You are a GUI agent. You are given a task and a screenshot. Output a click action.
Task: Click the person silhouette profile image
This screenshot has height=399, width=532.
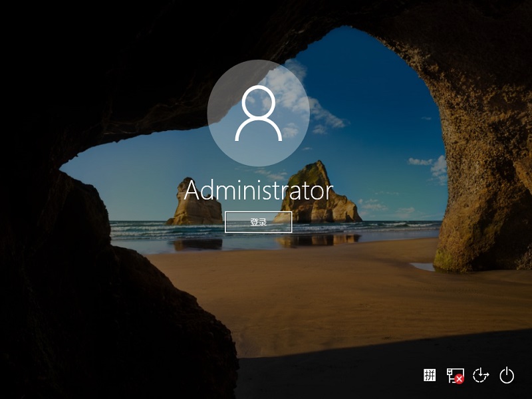coord(261,113)
